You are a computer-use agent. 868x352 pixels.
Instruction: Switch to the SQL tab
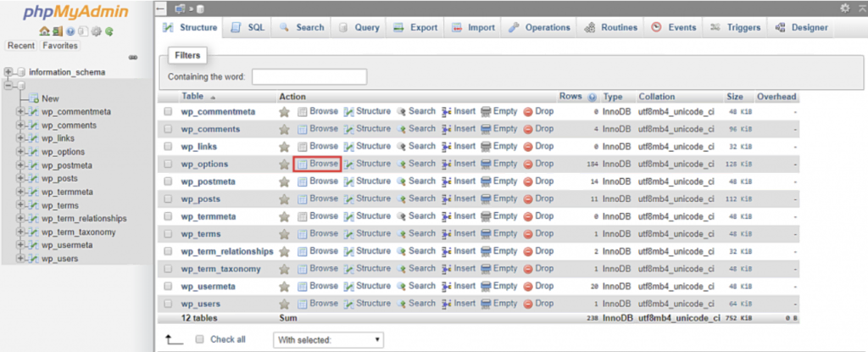pos(248,27)
